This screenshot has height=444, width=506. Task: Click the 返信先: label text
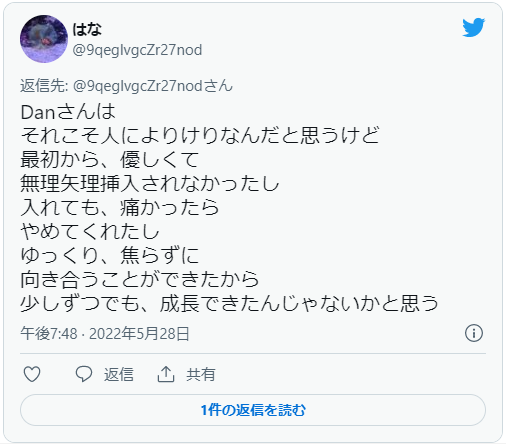pos(44,86)
